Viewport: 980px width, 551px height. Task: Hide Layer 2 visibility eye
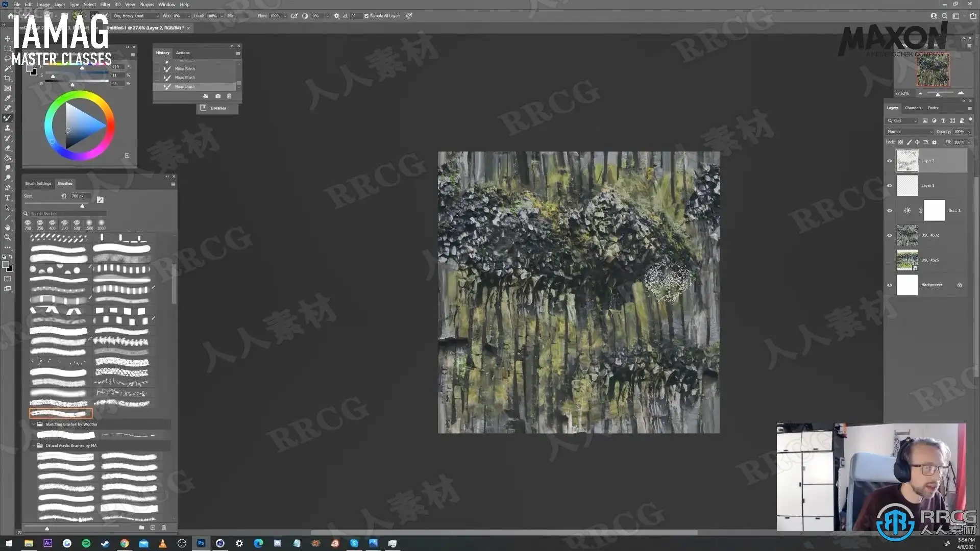coord(889,161)
